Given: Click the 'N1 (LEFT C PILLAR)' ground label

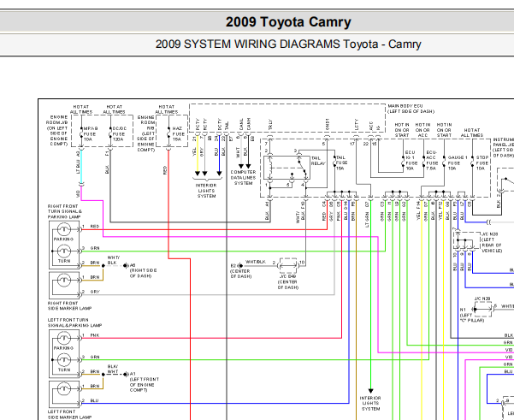Looking at the screenshot, I should 472,315.
